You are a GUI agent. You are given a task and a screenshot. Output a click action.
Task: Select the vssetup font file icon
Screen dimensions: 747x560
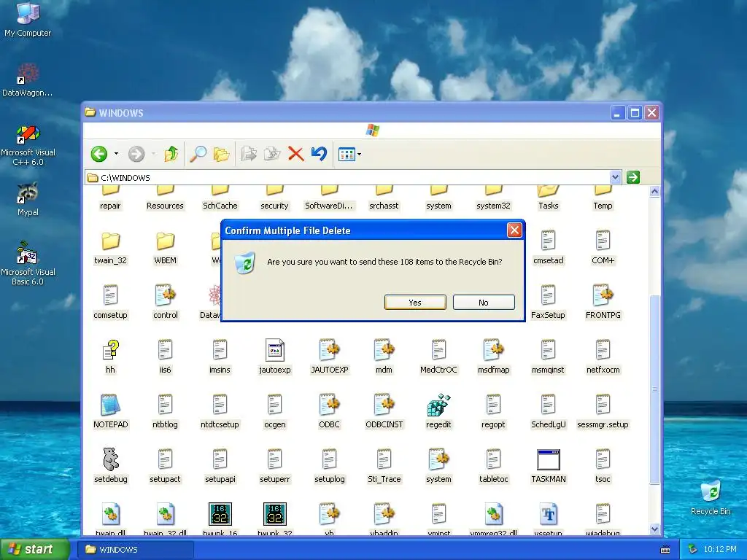548,514
